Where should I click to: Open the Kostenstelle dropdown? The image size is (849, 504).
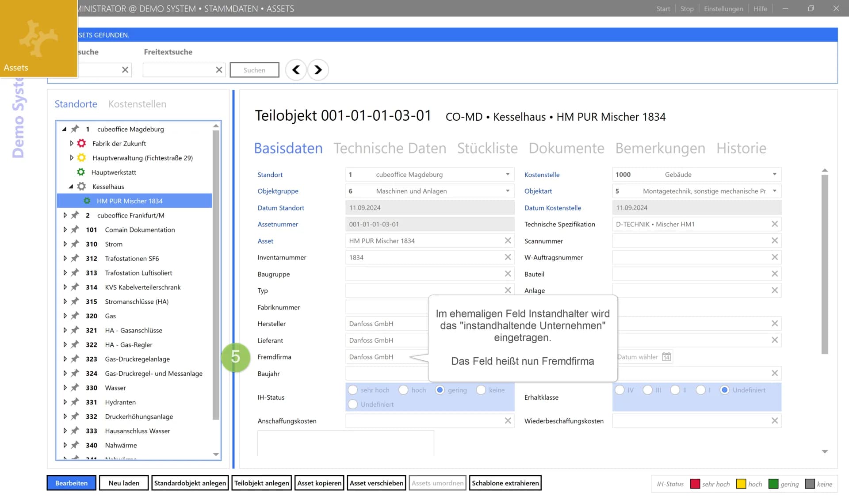pyautogui.click(x=775, y=175)
